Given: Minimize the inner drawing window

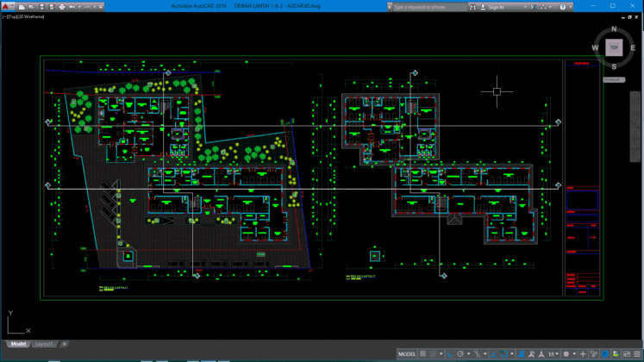Looking at the screenshot, I should click(x=623, y=17).
